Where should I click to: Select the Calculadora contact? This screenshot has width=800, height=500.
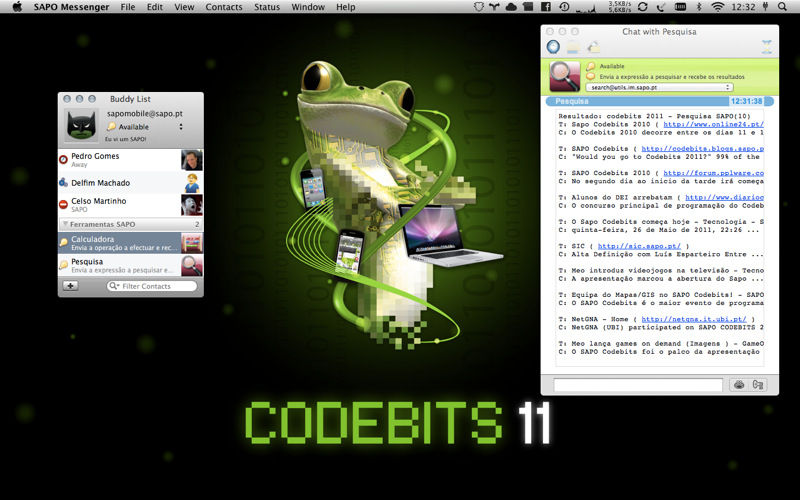coord(131,243)
